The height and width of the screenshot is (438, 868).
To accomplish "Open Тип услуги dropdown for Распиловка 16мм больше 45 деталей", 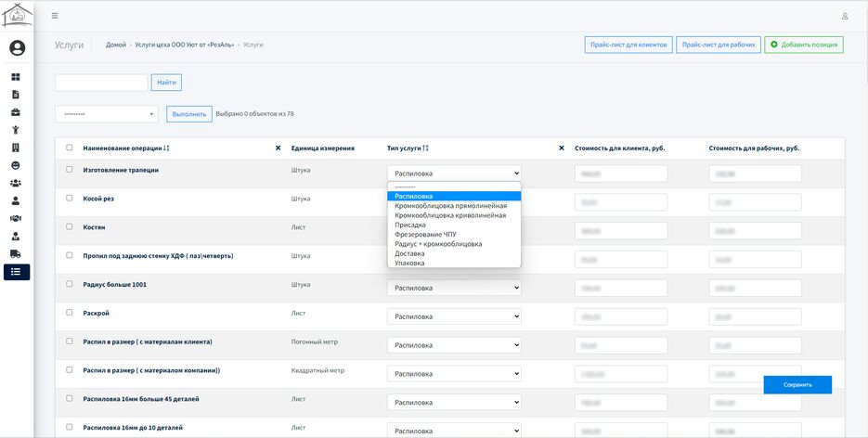I will tap(454, 403).
